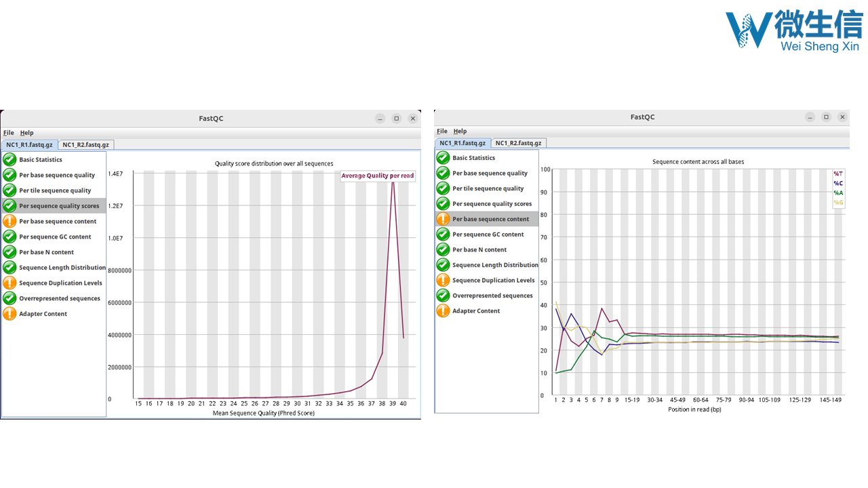
Task: Select Per sequence GC content in left window
Action: [55, 237]
